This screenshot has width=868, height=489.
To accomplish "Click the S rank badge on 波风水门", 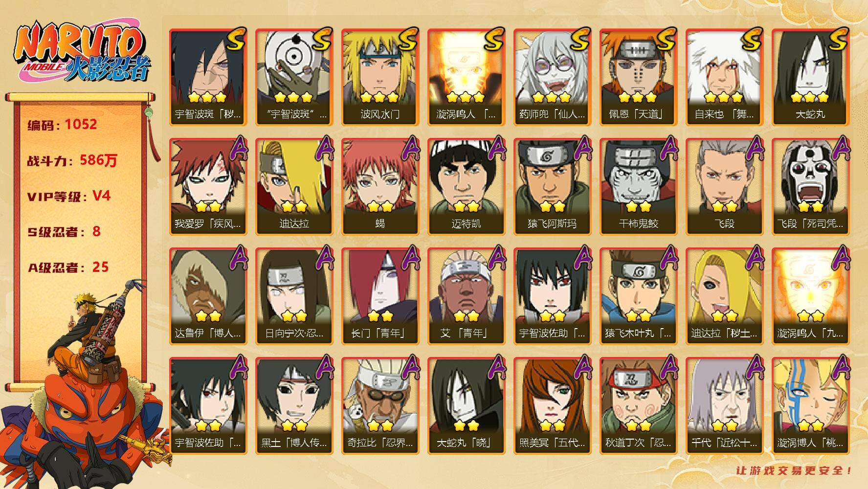I will coord(409,39).
